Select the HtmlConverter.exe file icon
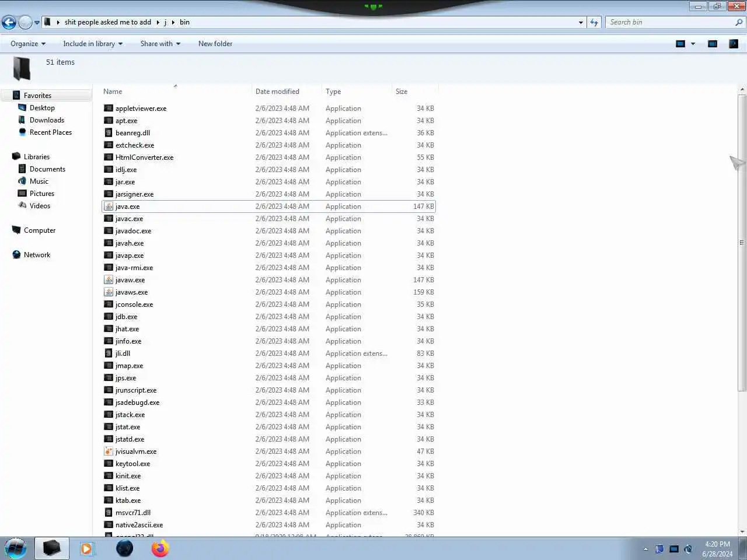 [x=109, y=157]
